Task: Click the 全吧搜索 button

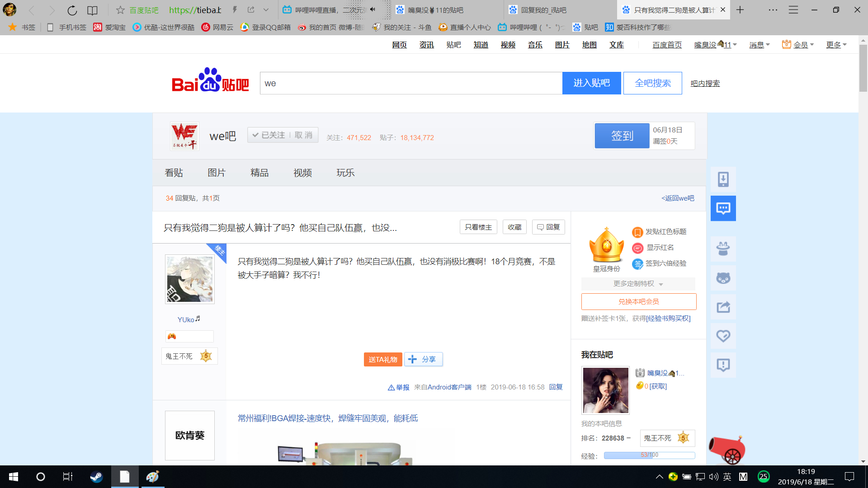Action: click(x=652, y=83)
